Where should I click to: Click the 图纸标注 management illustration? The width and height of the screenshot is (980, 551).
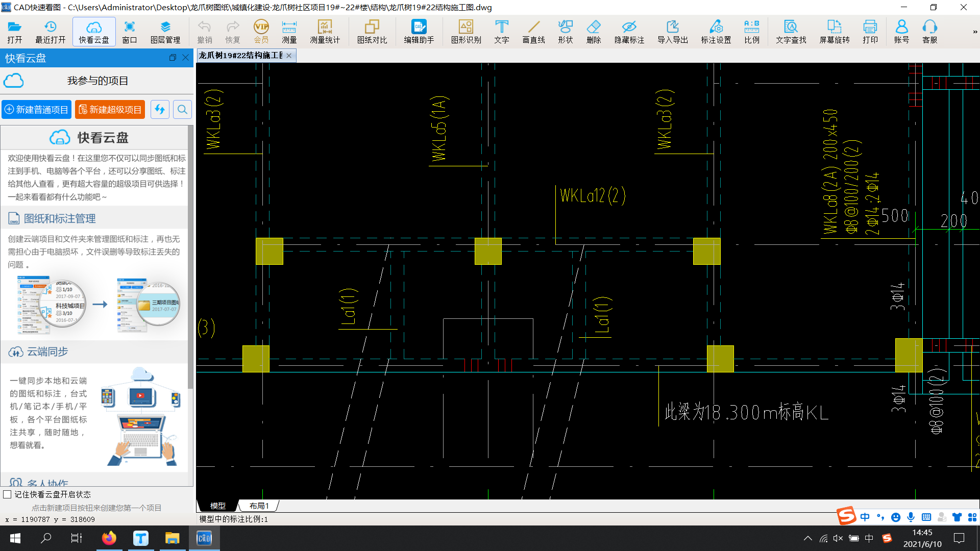click(x=99, y=305)
